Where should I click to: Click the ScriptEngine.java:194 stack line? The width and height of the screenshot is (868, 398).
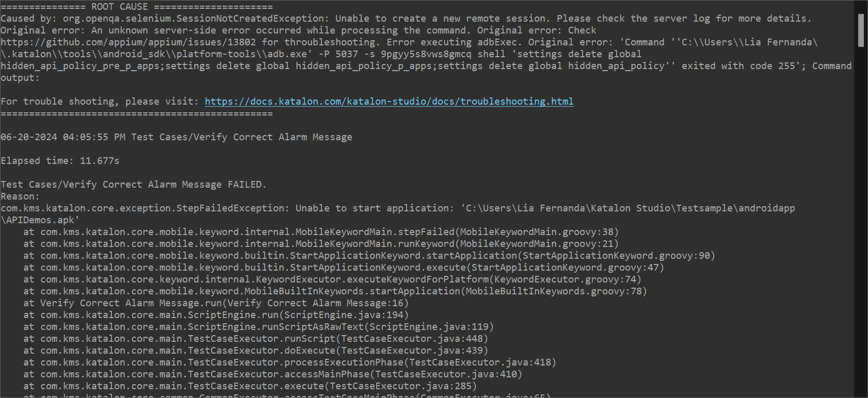215,315
